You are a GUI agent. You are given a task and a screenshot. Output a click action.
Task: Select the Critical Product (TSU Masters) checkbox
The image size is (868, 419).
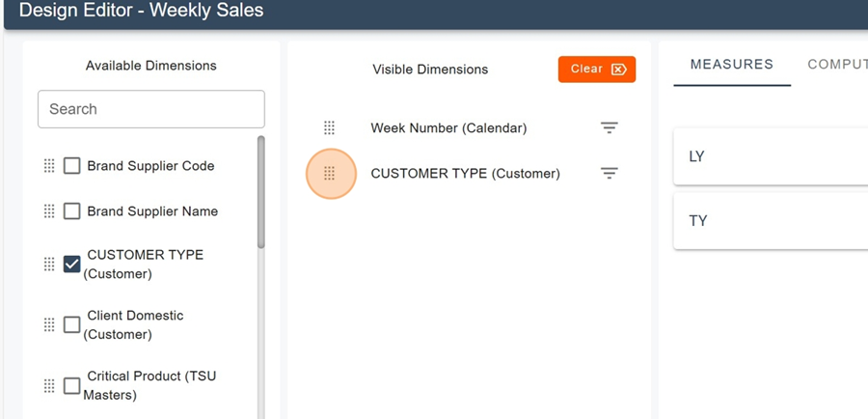click(71, 386)
